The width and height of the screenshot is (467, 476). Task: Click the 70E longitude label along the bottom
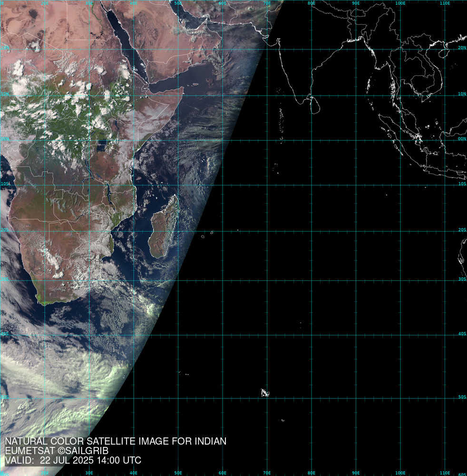click(x=267, y=473)
